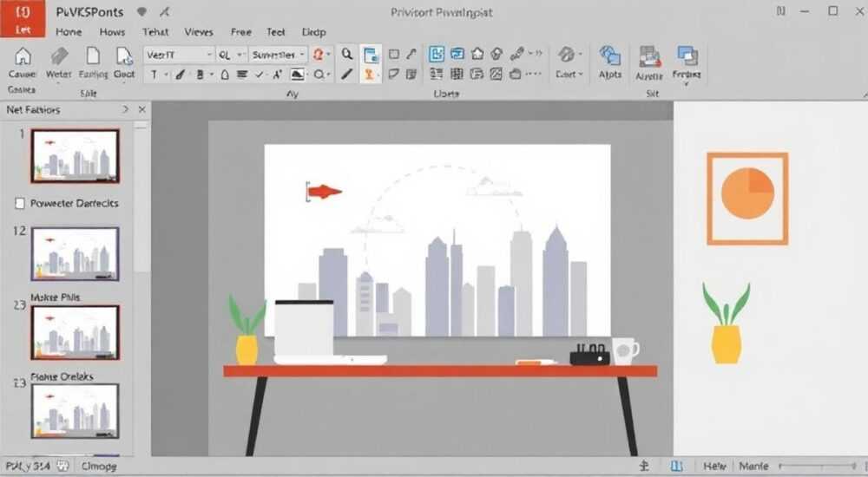Adjust the zoom slider in status bar
The image size is (868, 477).
pos(819,467)
